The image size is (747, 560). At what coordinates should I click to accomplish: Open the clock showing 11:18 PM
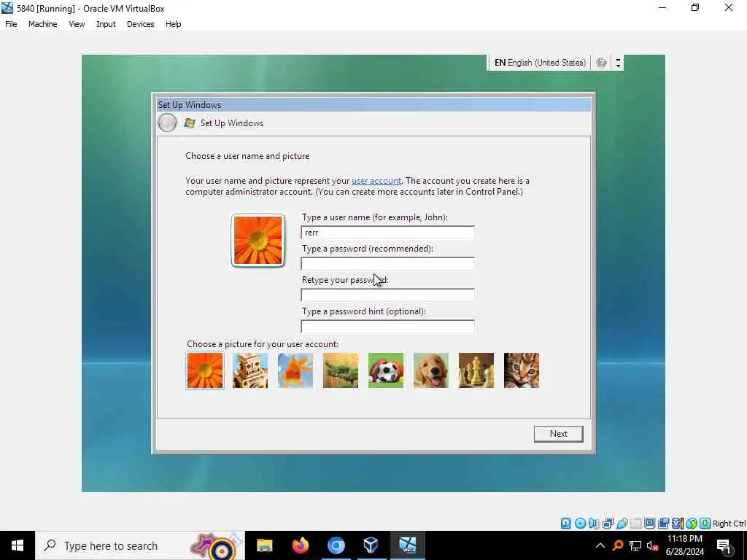[x=684, y=545]
